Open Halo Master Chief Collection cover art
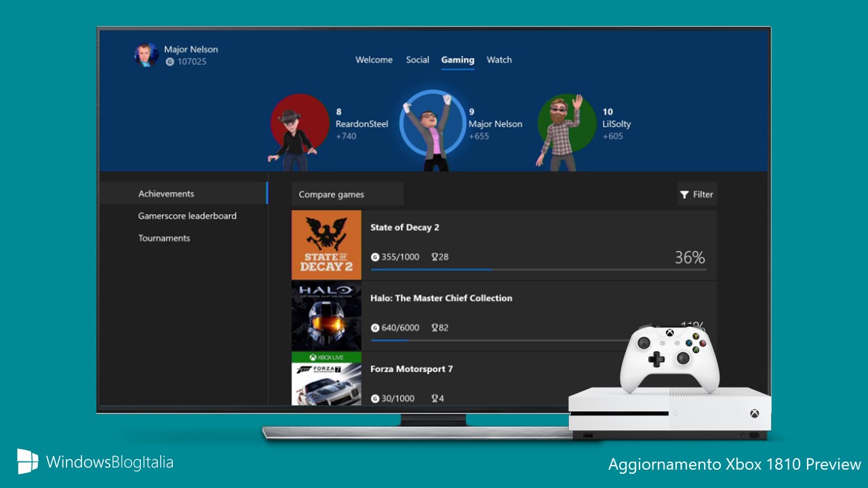The width and height of the screenshot is (868, 488). pos(326,316)
